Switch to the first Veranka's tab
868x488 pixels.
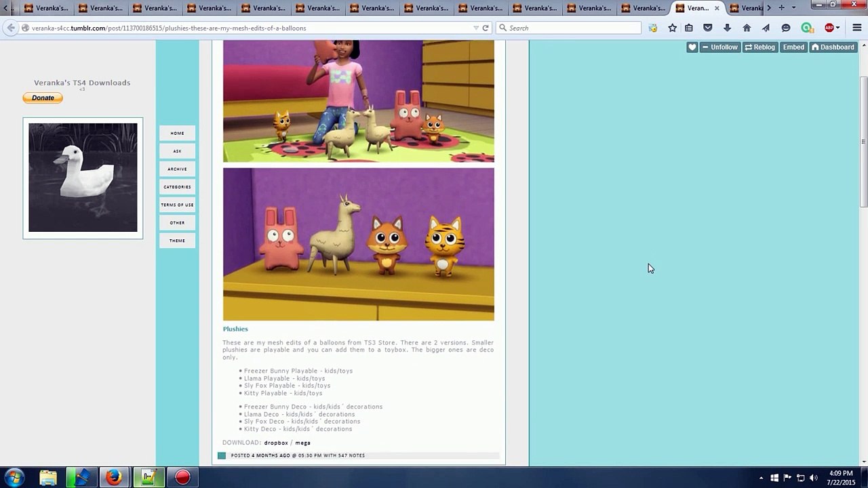point(45,8)
